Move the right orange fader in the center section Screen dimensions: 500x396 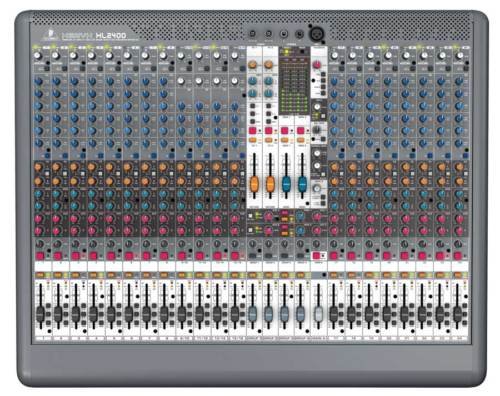click(x=270, y=185)
